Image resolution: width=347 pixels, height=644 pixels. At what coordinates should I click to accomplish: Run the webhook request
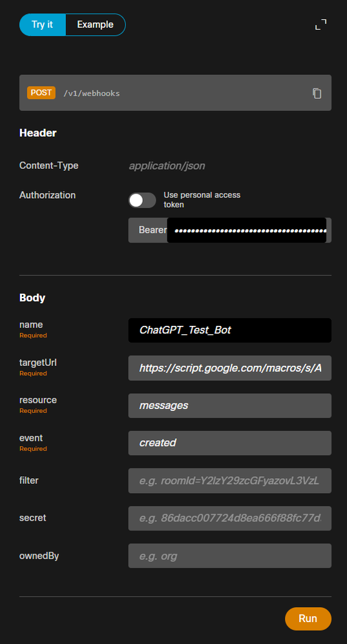(x=308, y=619)
